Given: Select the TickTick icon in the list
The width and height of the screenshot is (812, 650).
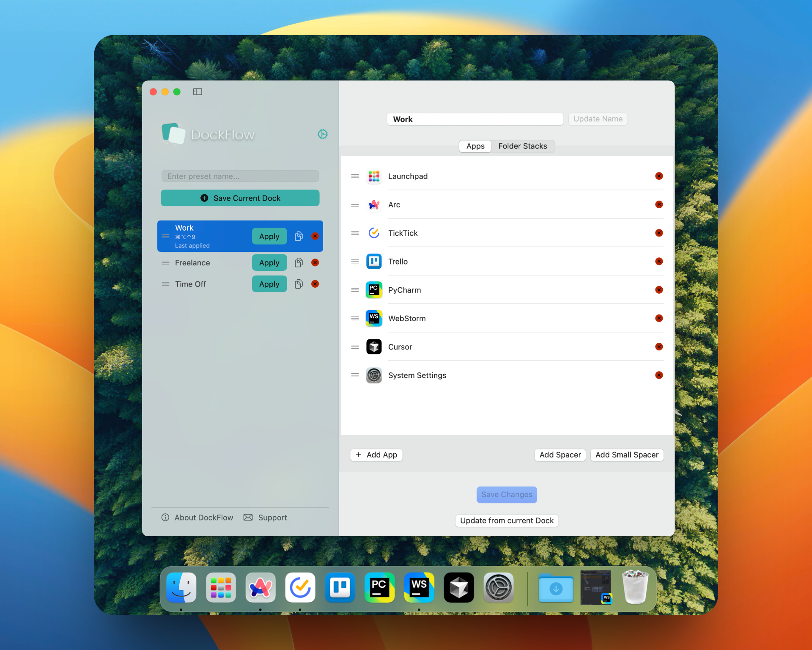Looking at the screenshot, I should pyautogui.click(x=374, y=233).
